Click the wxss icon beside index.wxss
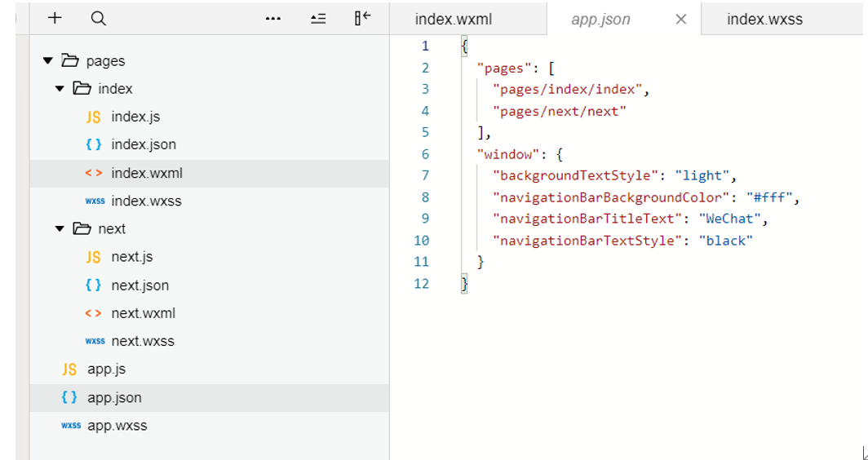The height and width of the screenshot is (460, 868). [x=95, y=201]
